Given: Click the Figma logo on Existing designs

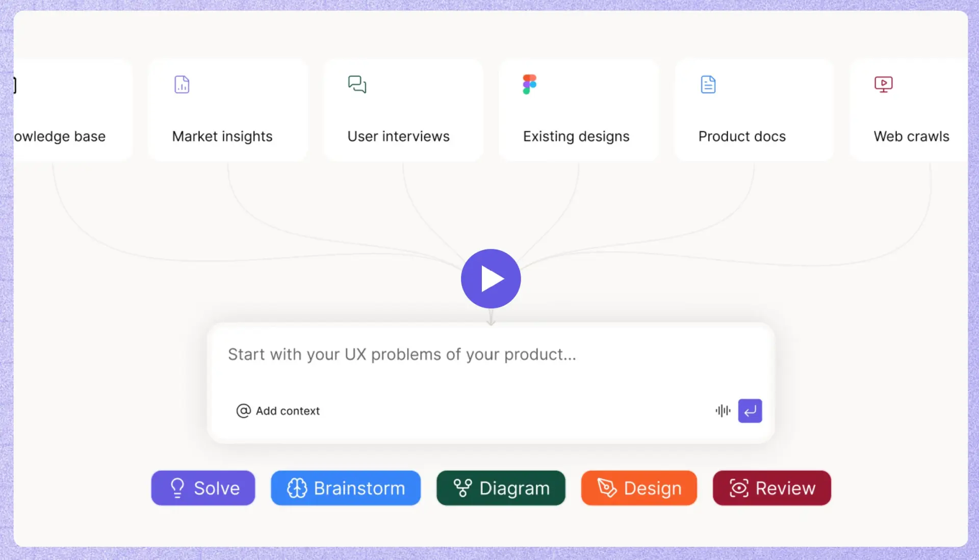Looking at the screenshot, I should click(530, 85).
